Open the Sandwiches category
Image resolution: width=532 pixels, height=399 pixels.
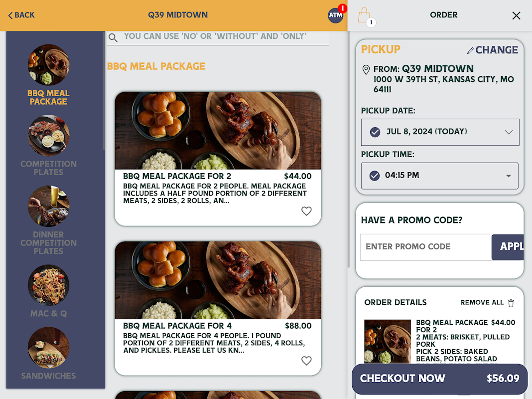[x=48, y=354]
